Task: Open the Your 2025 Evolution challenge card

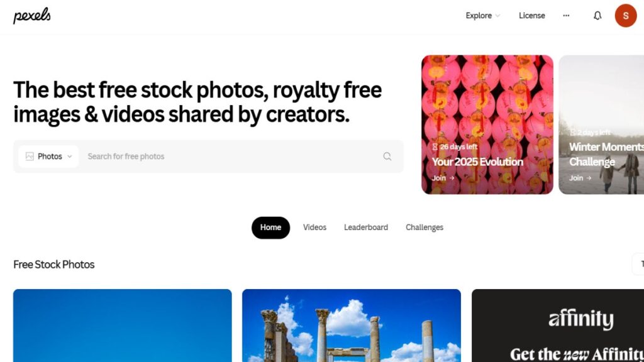Action: pyautogui.click(x=487, y=124)
